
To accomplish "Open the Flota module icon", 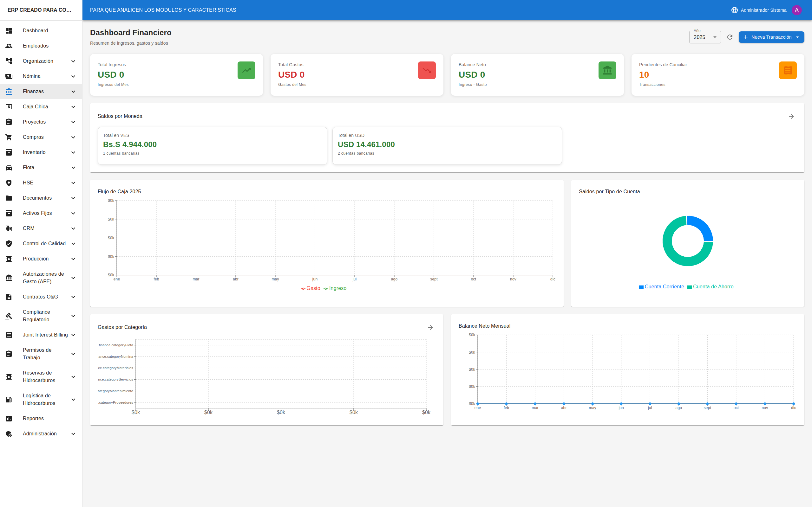I will pos(9,167).
